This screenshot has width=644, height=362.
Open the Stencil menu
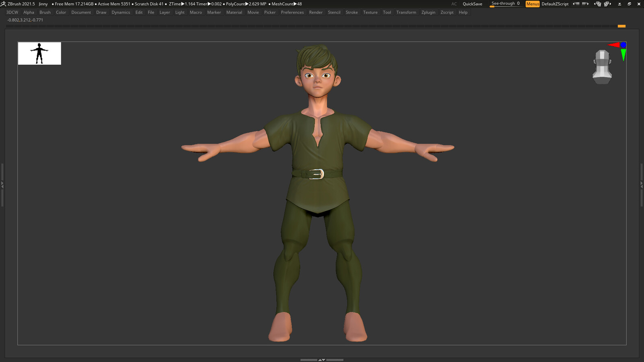[x=334, y=12]
